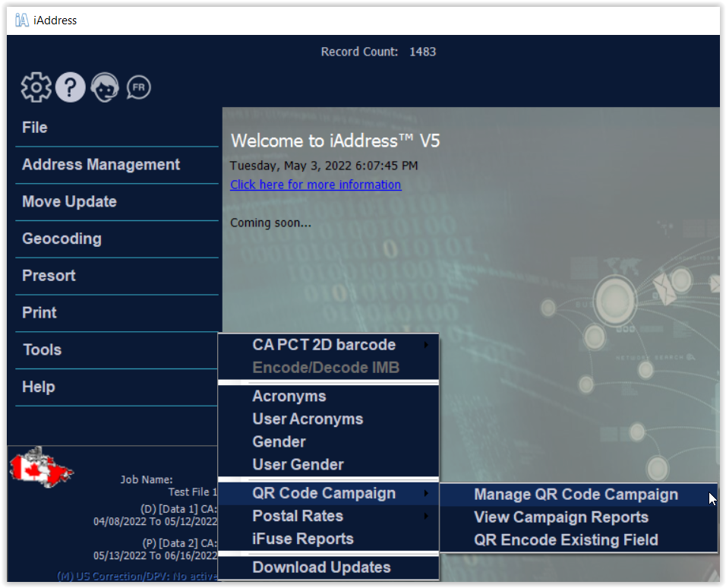Expand CA PCT 2D barcode submenu arrow

426,345
